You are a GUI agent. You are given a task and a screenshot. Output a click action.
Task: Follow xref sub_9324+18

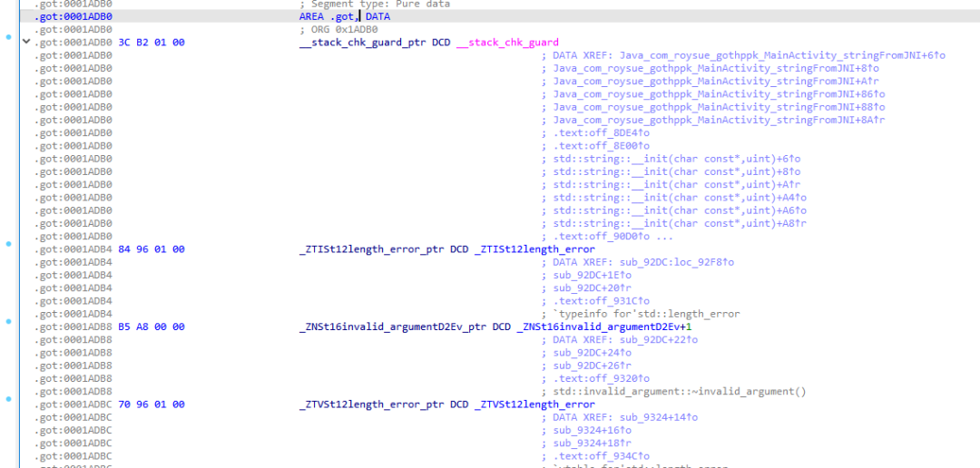[592, 443]
